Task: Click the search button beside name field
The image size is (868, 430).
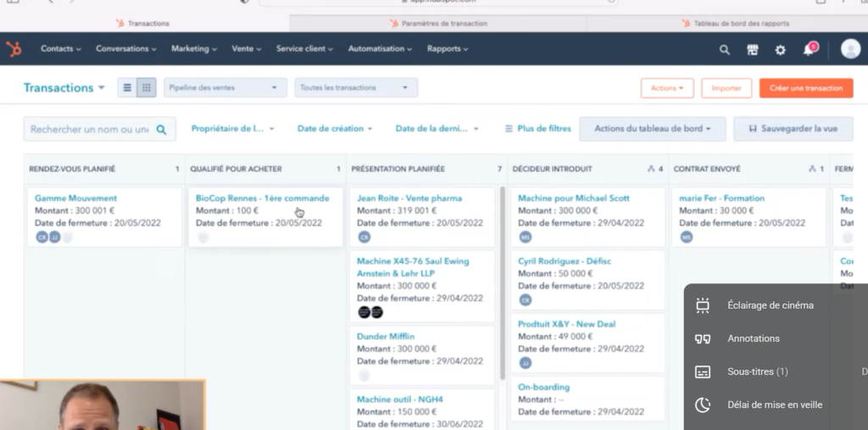Action: point(161,129)
